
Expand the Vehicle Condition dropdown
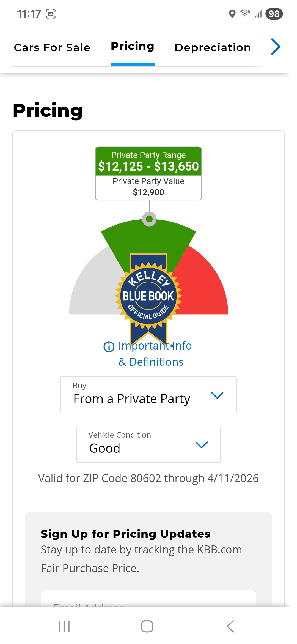[x=148, y=444]
